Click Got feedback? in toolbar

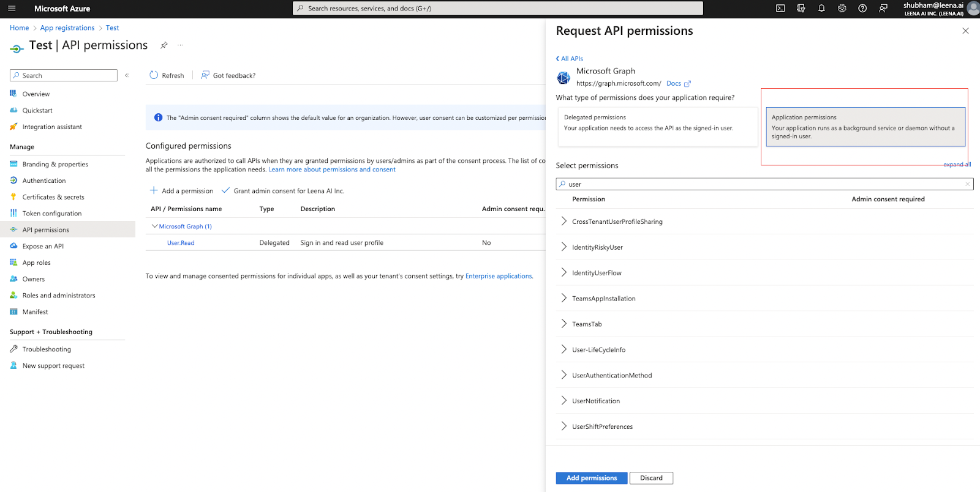click(x=228, y=75)
